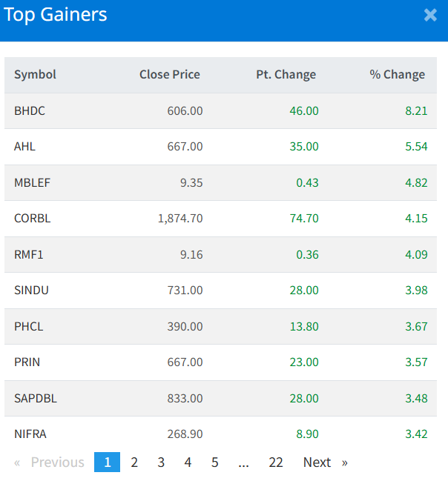Click the MBLEF symbol
448x481 pixels.
pyautogui.click(x=31, y=182)
